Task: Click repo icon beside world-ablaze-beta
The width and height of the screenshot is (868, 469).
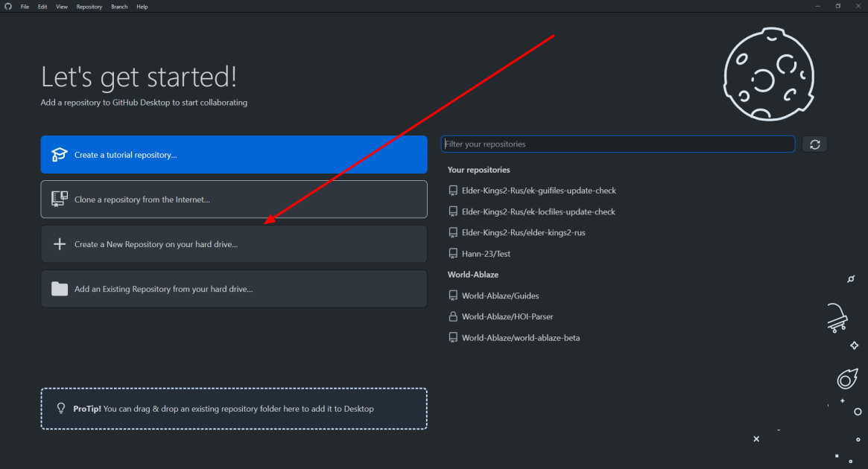Action: point(453,337)
